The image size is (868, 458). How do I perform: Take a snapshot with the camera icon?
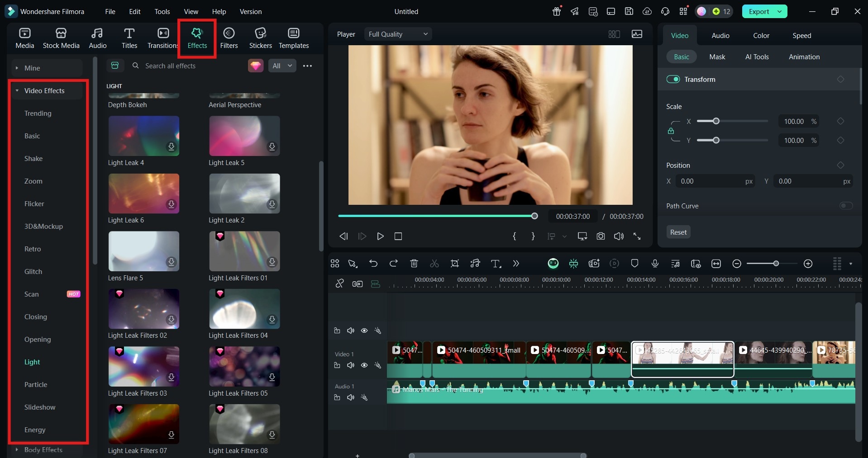pyautogui.click(x=601, y=236)
